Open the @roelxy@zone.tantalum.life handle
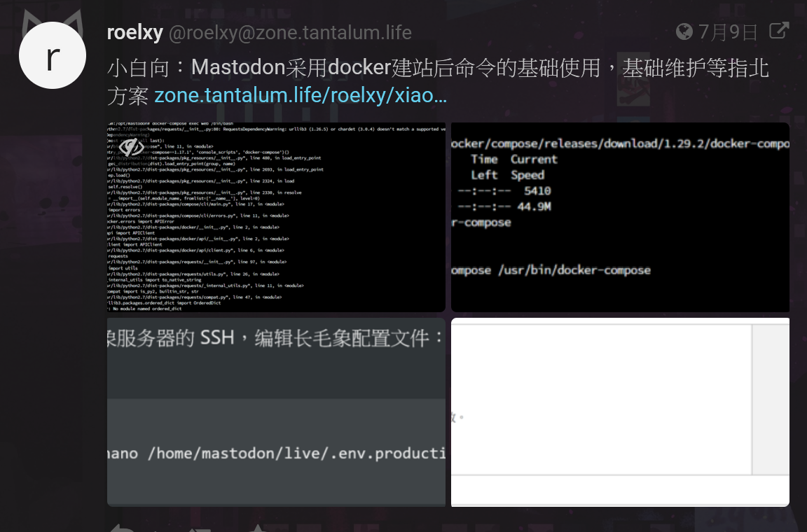The image size is (807, 532). (x=290, y=33)
